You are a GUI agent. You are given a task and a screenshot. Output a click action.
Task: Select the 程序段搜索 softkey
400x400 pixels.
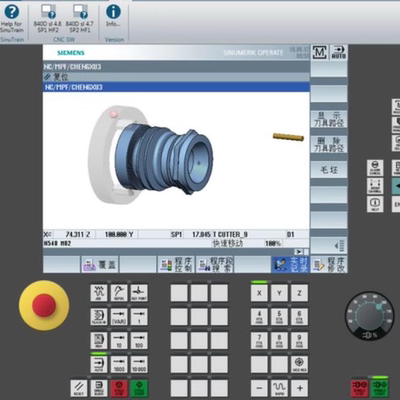coord(214,264)
